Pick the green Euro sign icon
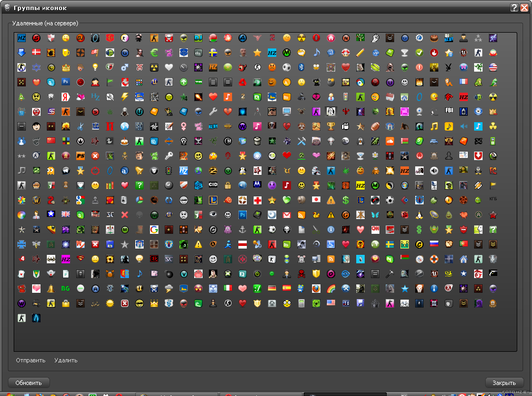The image size is (532, 396). [x=154, y=52]
